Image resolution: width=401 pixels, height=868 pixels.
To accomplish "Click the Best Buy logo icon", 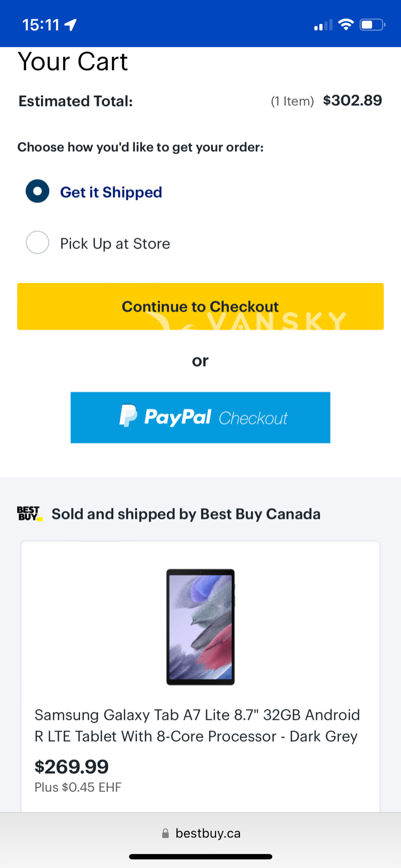I will (30, 514).
